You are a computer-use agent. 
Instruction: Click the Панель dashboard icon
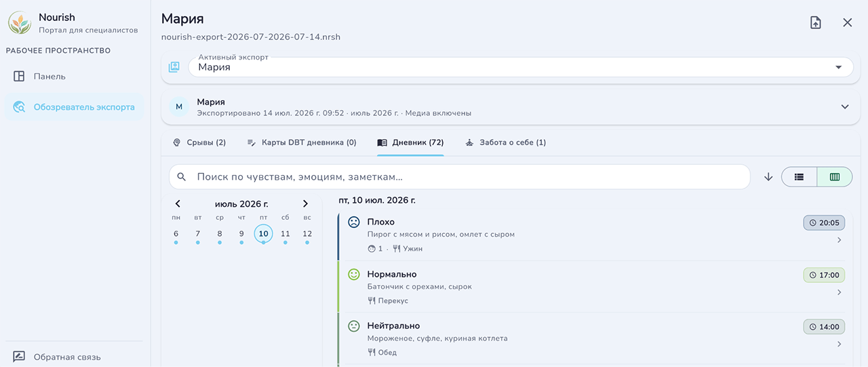coord(19,77)
